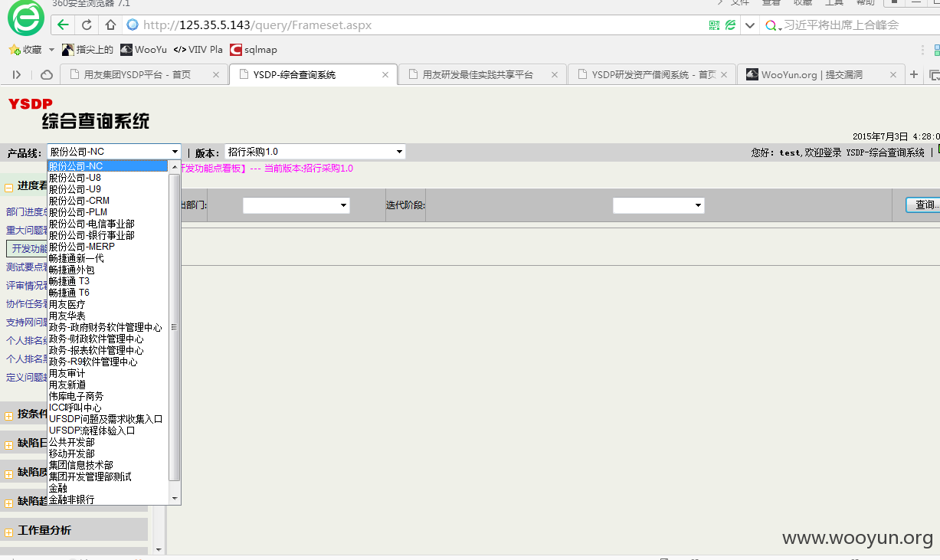Click the 360 browser logo icon
Viewport: 940px width, 560px height.
[x=26, y=18]
